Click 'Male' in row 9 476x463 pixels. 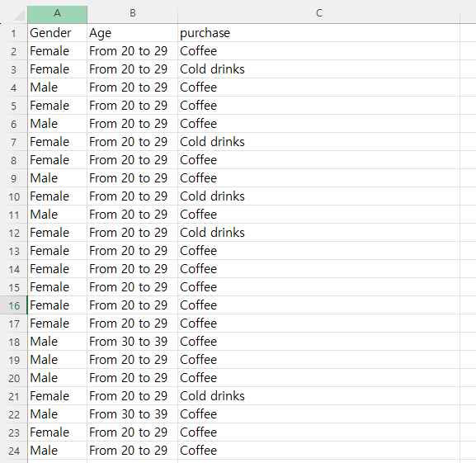pyautogui.click(x=44, y=178)
